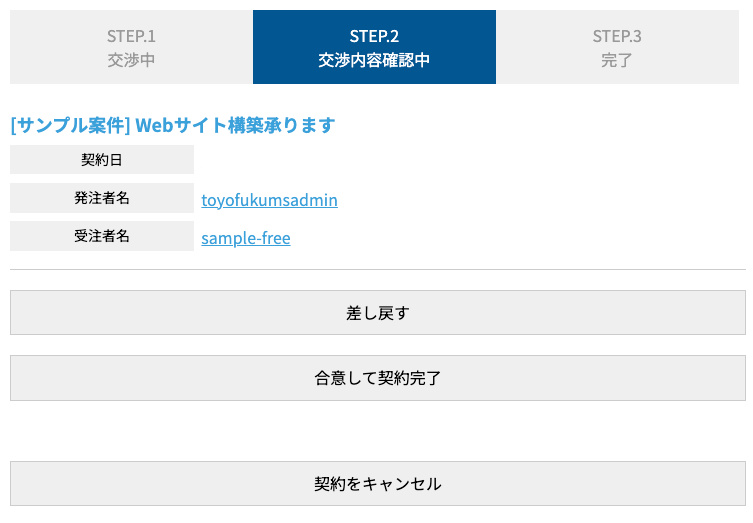Viewport: 753px width, 523px height.
Task: Open the sample-free user link
Action: tap(246, 238)
